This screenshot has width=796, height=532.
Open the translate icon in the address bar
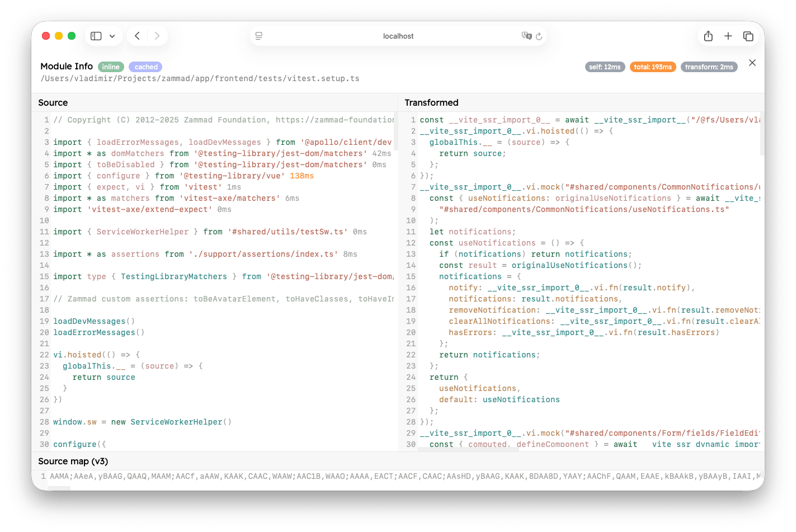tap(526, 36)
